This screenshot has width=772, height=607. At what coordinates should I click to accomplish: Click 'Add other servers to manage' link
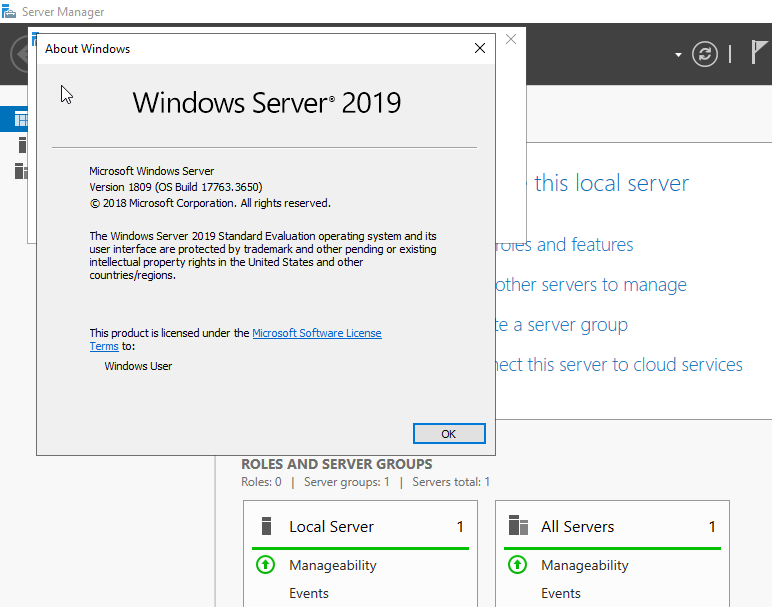[591, 285]
